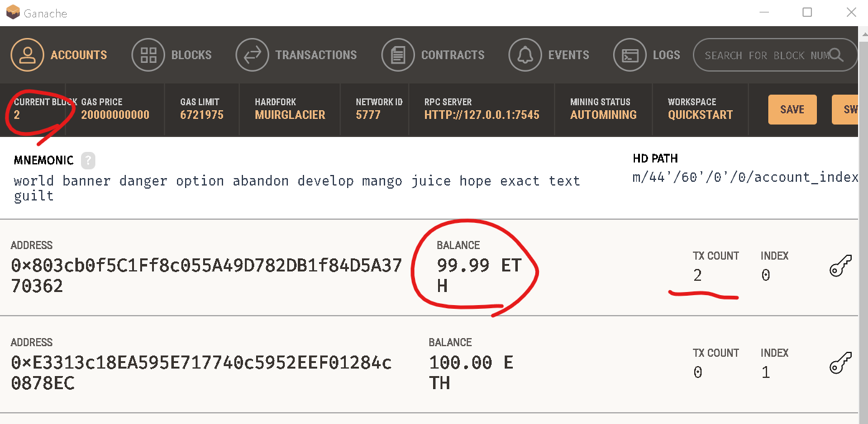Click the mnemonic help question mark
Image resolution: width=868 pixels, height=424 pixels.
coord(88,160)
